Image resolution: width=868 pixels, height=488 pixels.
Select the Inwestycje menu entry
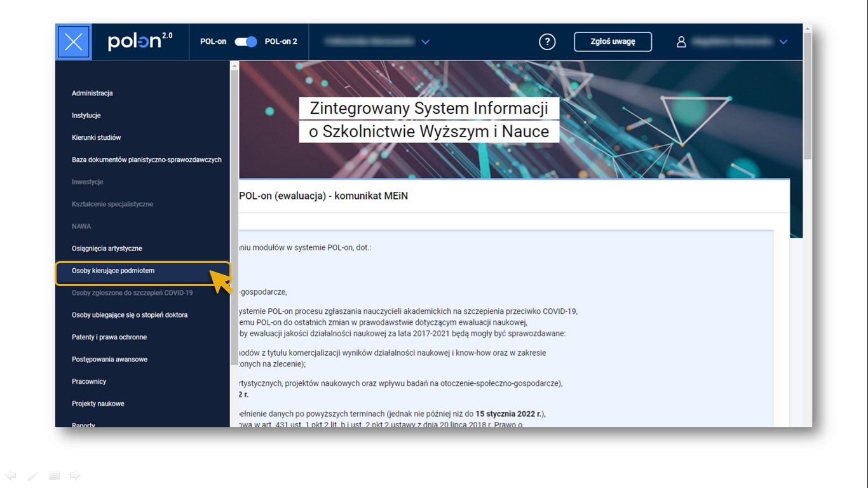[87, 182]
